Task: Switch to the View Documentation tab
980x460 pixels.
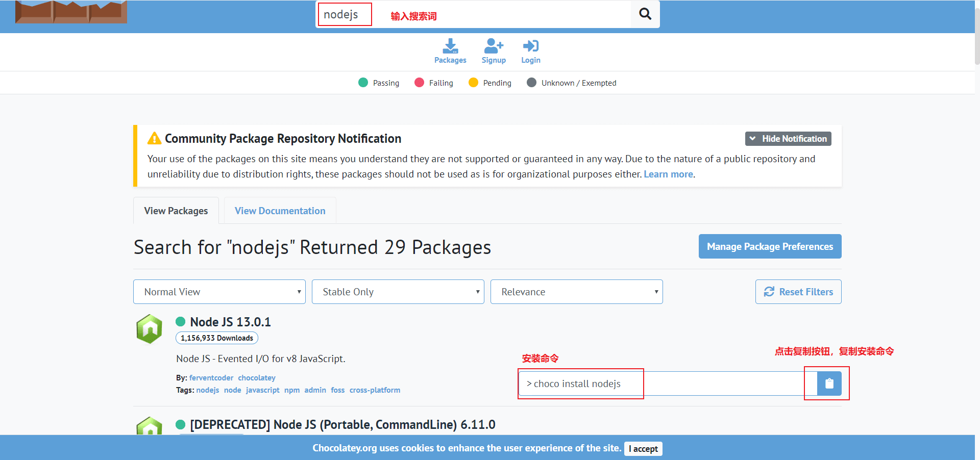Action: (x=280, y=211)
